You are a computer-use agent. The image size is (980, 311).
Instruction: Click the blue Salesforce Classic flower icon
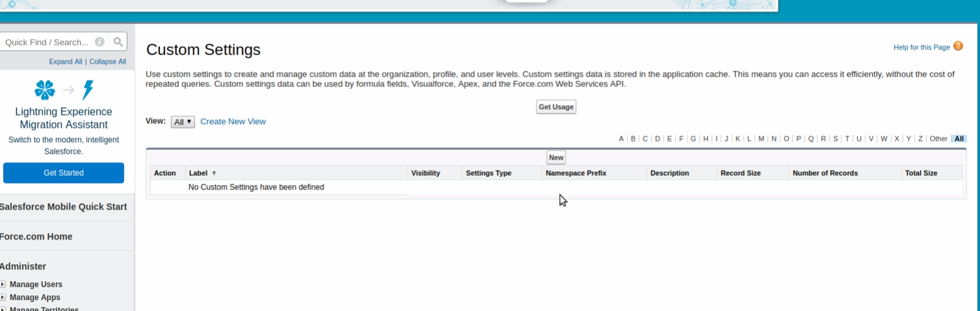click(45, 90)
